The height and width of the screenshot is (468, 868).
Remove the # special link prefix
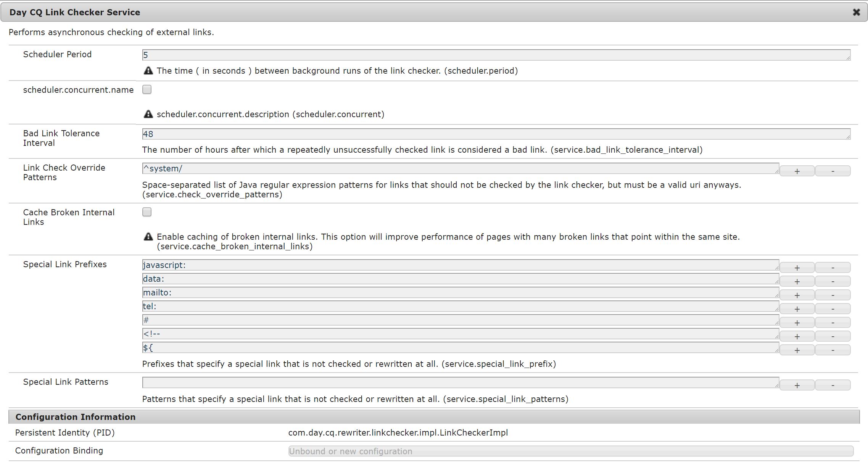click(x=833, y=323)
